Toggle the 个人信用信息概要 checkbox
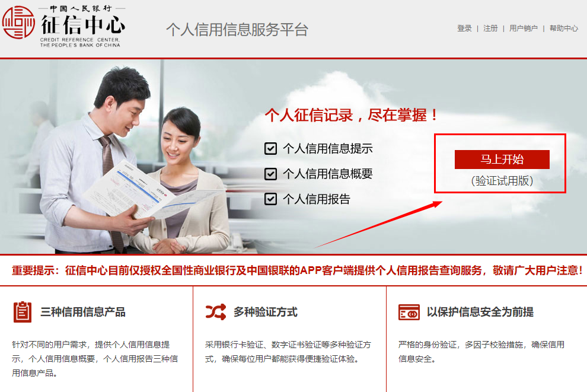587x392 pixels. coord(270,174)
